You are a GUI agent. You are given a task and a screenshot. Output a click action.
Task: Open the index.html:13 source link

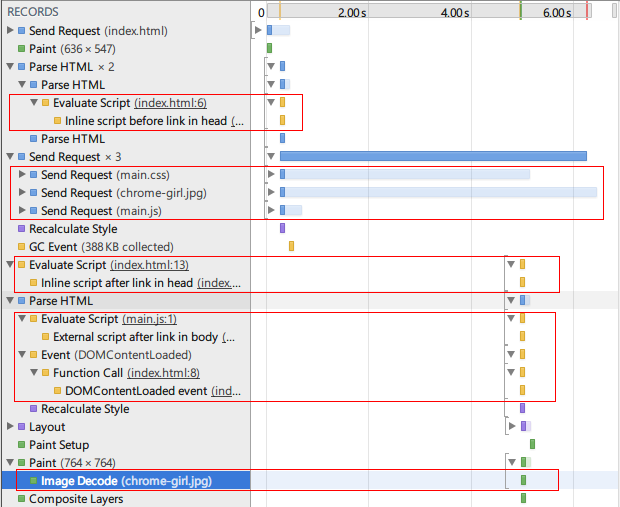click(149, 265)
